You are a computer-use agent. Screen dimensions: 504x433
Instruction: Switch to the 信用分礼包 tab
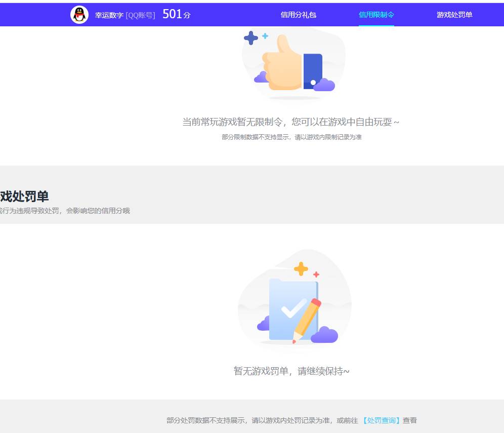coord(298,15)
